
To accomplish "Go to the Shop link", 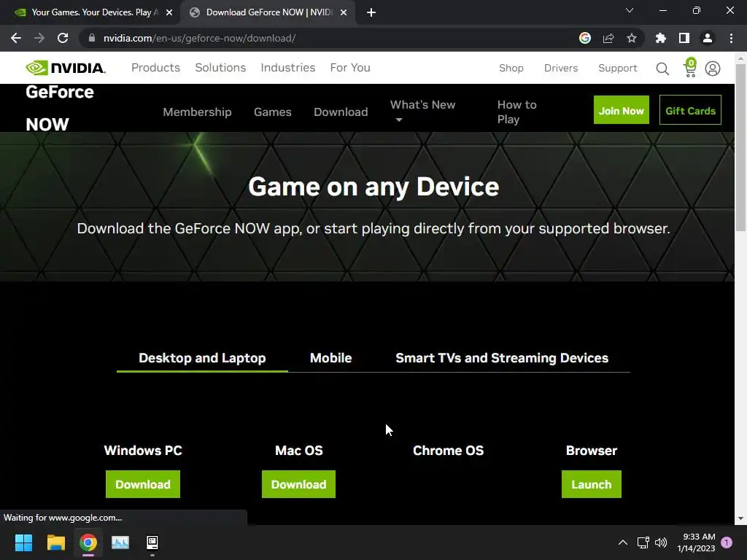I will [511, 68].
